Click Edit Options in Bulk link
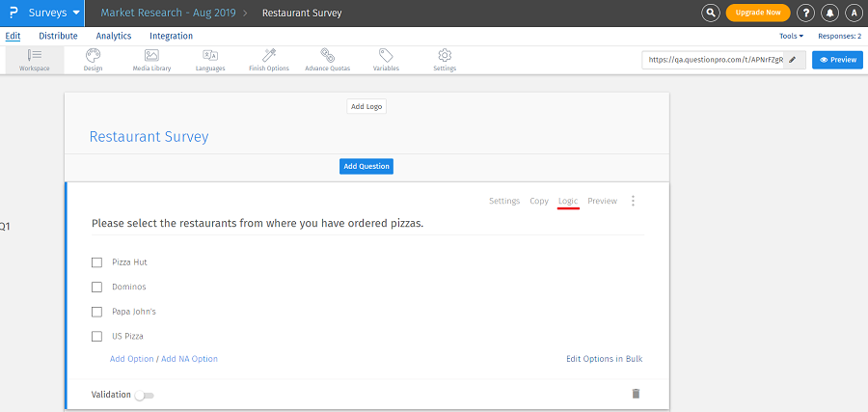The image size is (868, 412). [x=604, y=359]
